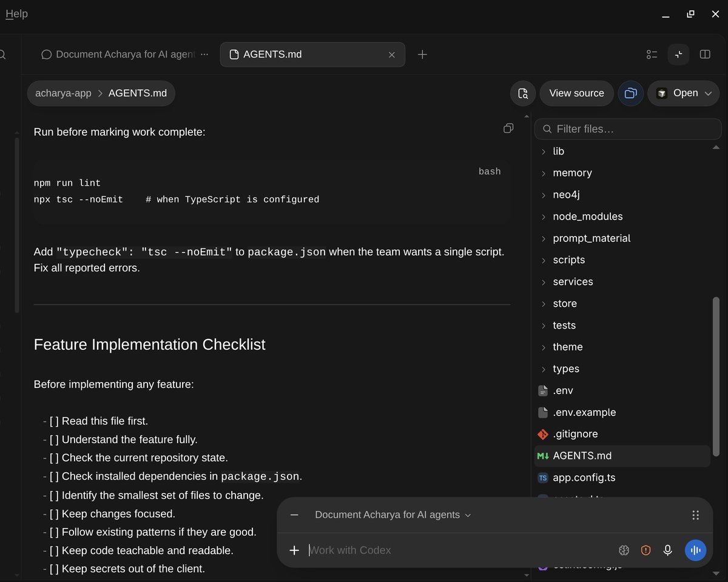Image resolution: width=728 pixels, height=582 pixels.
Task: Open the .env.example file
Action: point(622,412)
